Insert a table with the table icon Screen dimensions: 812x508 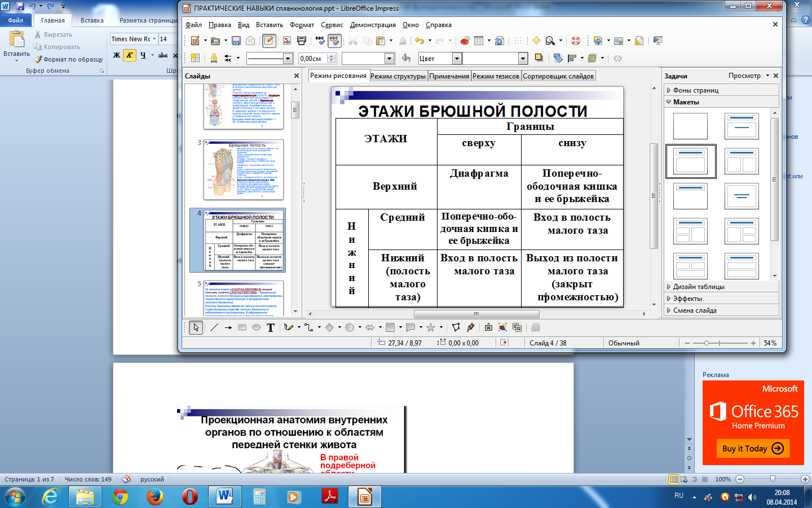click(479, 41)
